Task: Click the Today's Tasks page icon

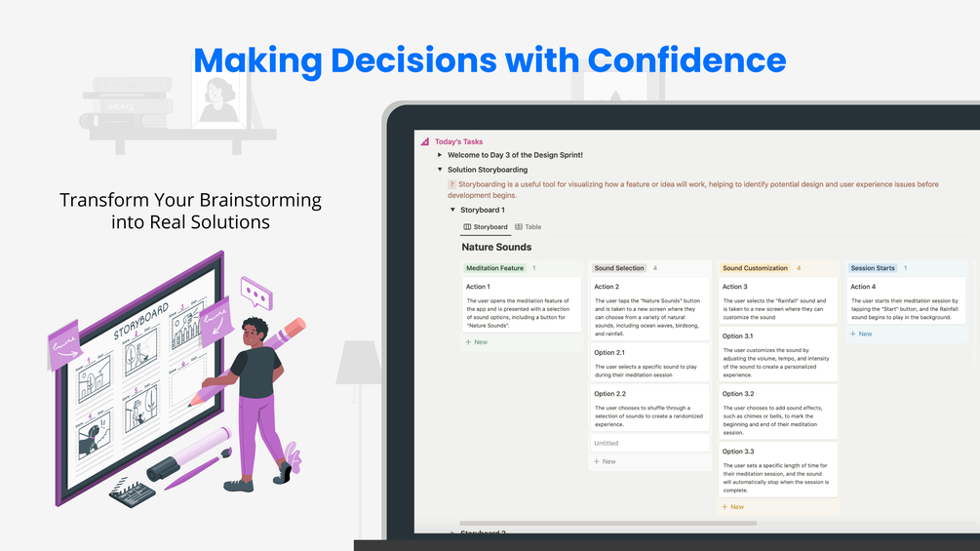Action: 425,141
